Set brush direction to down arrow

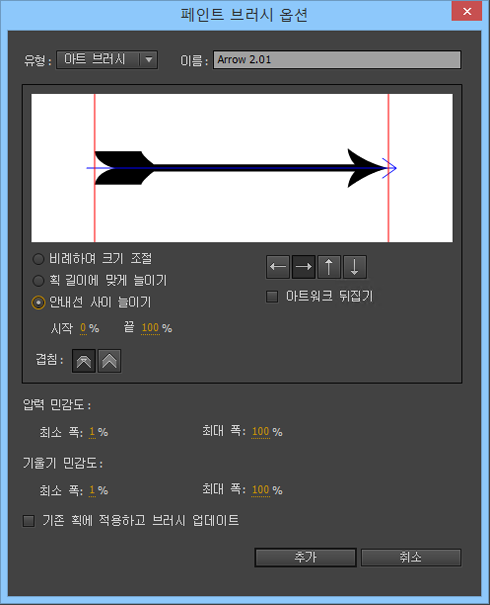point(355,267)
